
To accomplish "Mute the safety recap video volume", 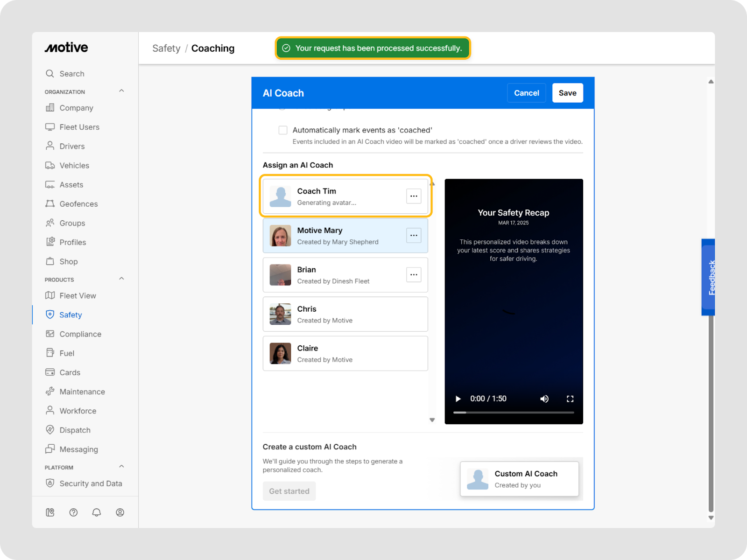I will (x=544, y=399).
